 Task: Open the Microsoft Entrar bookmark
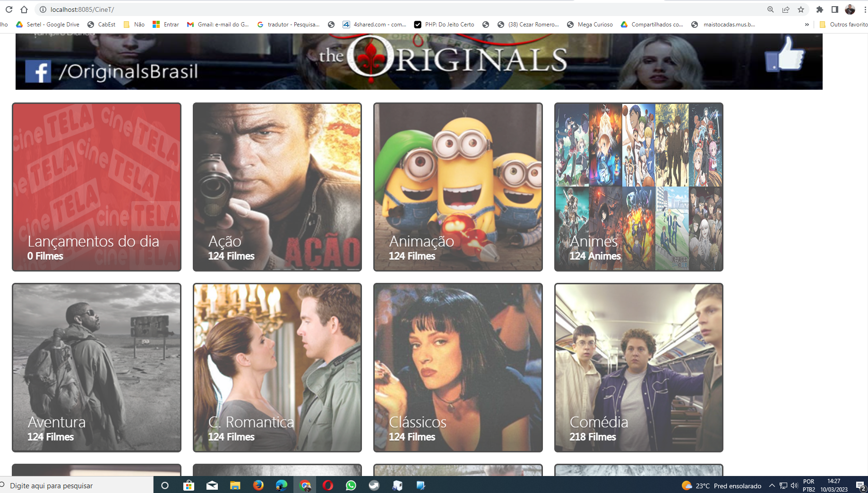click(166, 25)
